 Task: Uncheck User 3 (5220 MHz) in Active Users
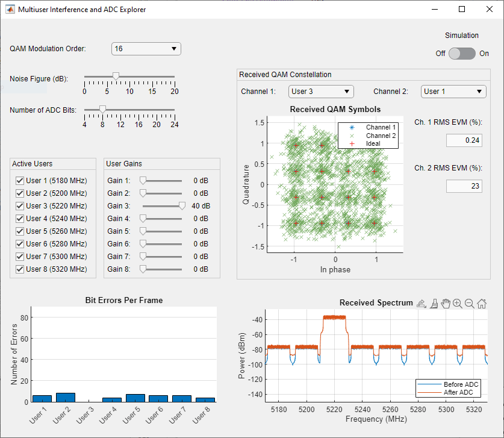(20, 205)
